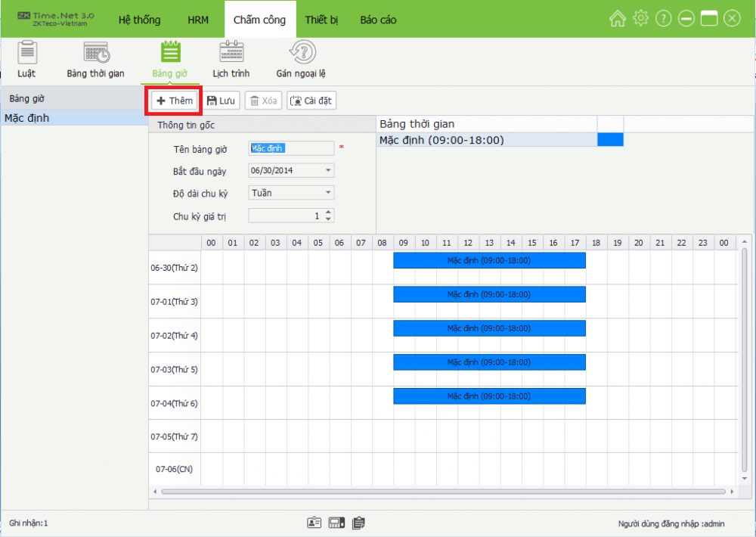This screenshot has width=756, height=537.
Task: Click the employee card icon in status bar
Action: (314, 522)
